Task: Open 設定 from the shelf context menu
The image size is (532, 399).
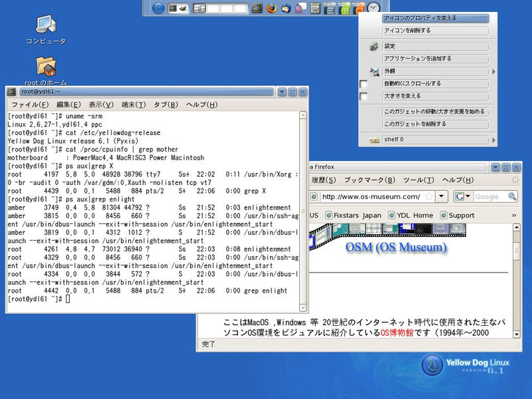Action: (x=436, y=47)
